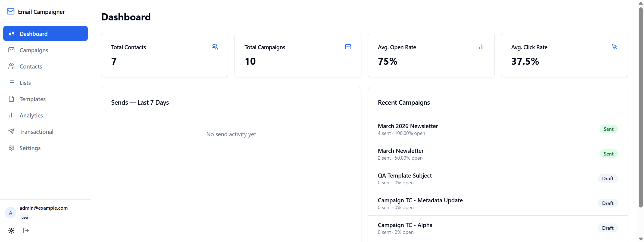Image resolution: width=644 pixels, height=242 pixels.
Task: Click the admin@example.com user avatar
Action: point(11,213)
